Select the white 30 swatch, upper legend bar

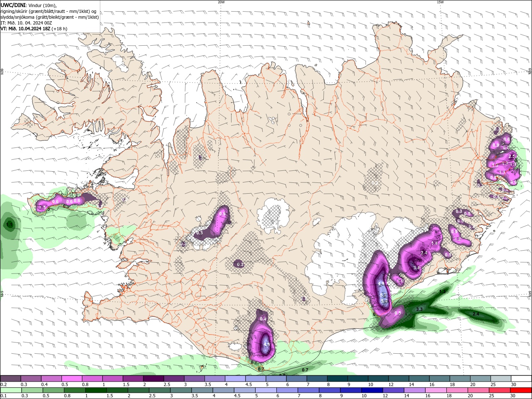pyautogui.click(x=521, y=378)
